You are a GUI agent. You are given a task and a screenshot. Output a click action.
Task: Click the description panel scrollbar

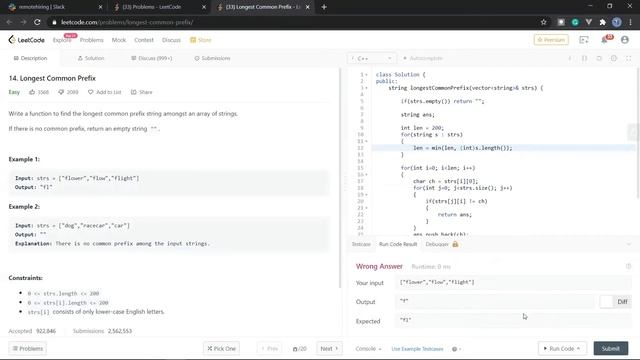point(340,178)
